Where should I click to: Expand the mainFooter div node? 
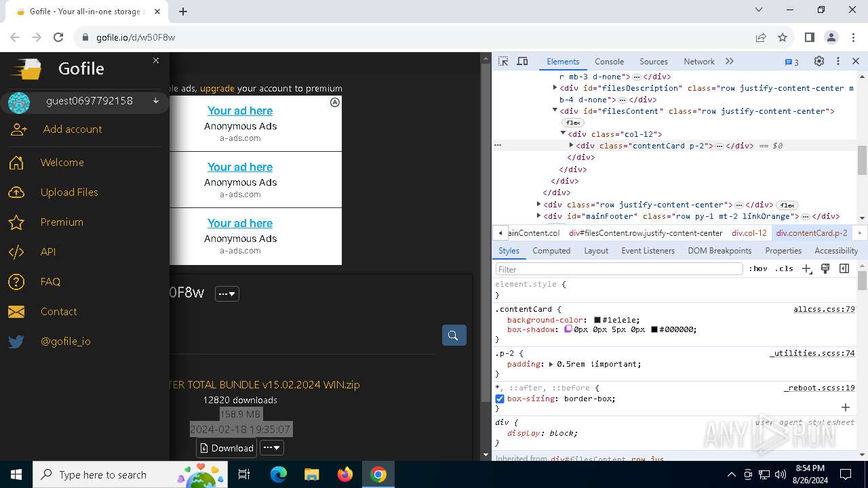[x=538, y=216]
